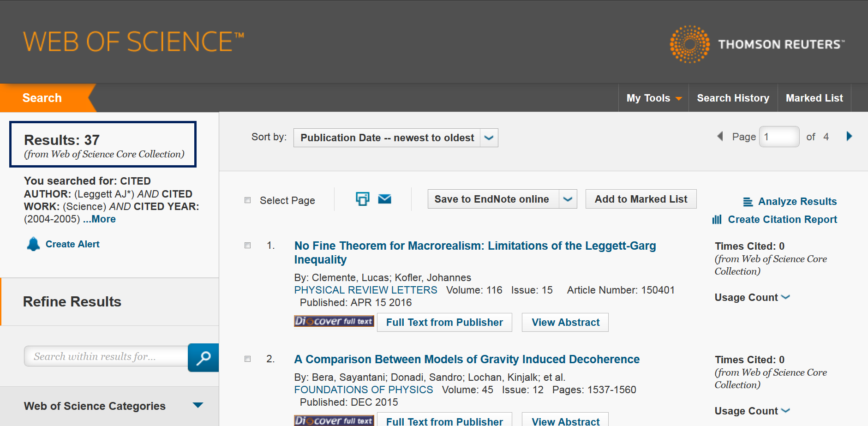
Task: Click Full Text from Publisher for result 1
Action: pyautogui.click(x=444, y=322)
